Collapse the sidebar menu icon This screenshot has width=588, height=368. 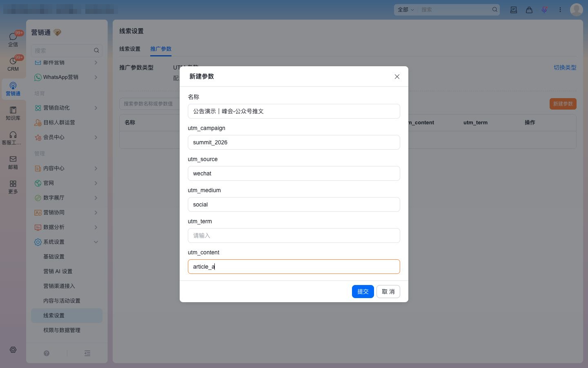coord(87,353)
